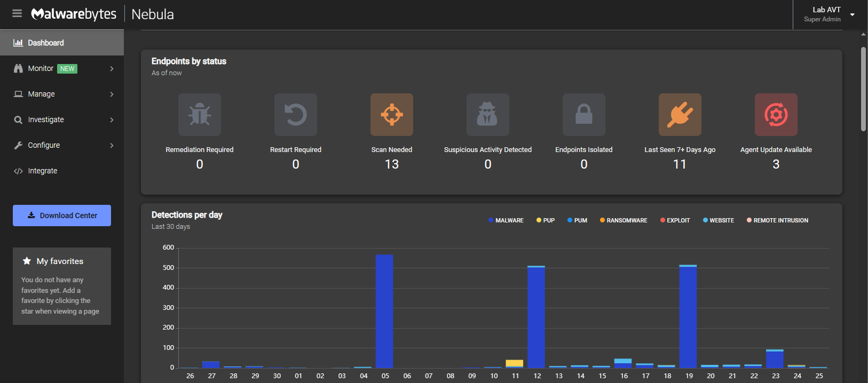Open the Agent Update Available icon
868x383 pixels.
pyautogui.click(x=776, y=115)
